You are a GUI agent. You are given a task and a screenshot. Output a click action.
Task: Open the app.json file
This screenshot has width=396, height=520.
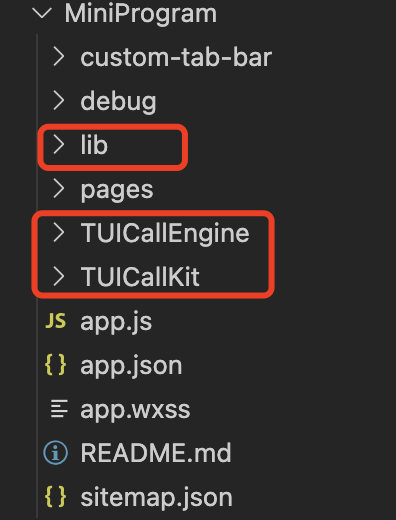tap(131, 366)
